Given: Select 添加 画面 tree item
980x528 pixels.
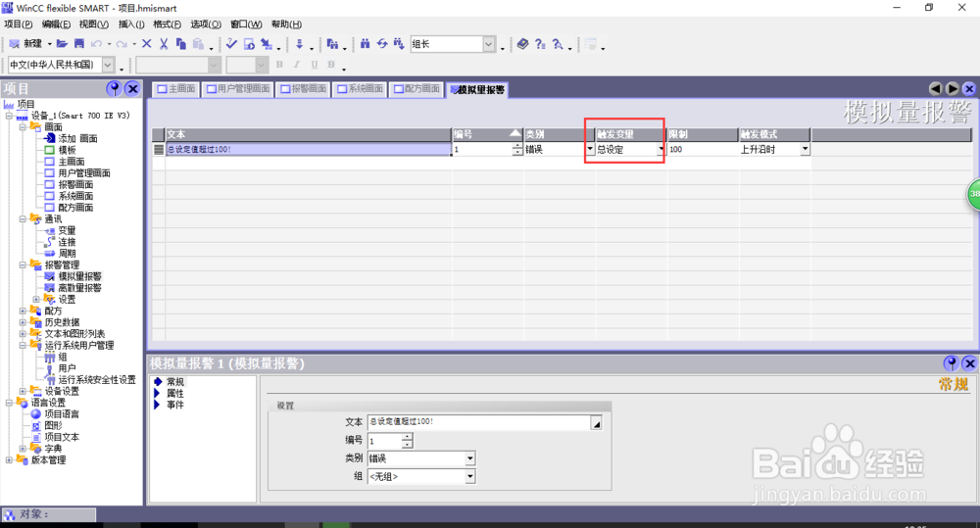Looking at the screenshot, I should tap(77, 139).
